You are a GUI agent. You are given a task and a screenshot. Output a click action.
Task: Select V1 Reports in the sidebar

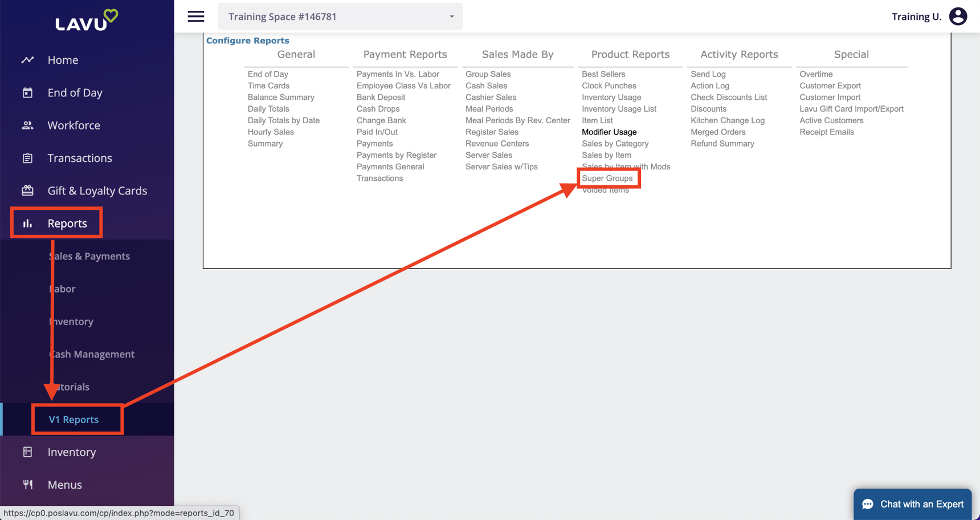pos(74,420)
